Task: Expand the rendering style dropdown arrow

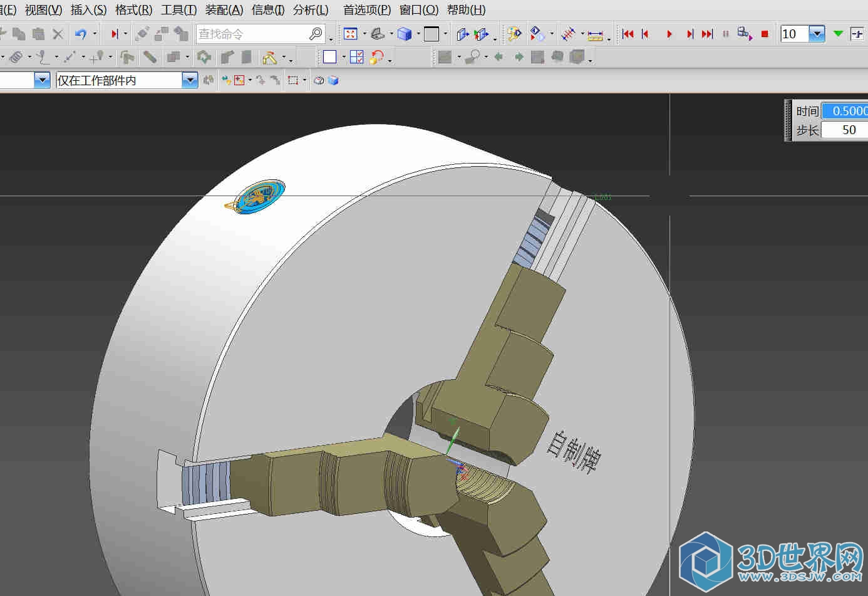Action: pyautogui.click(x=418, y=34)
